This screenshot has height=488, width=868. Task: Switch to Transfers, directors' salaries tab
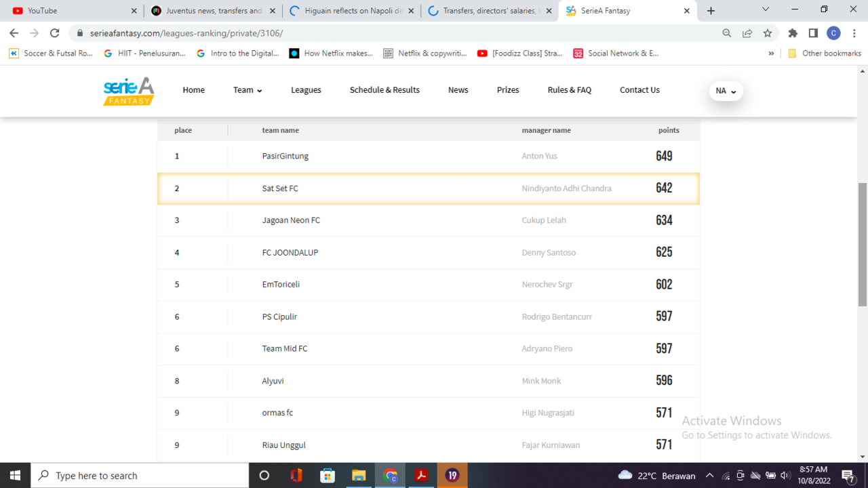pos(489,11)
